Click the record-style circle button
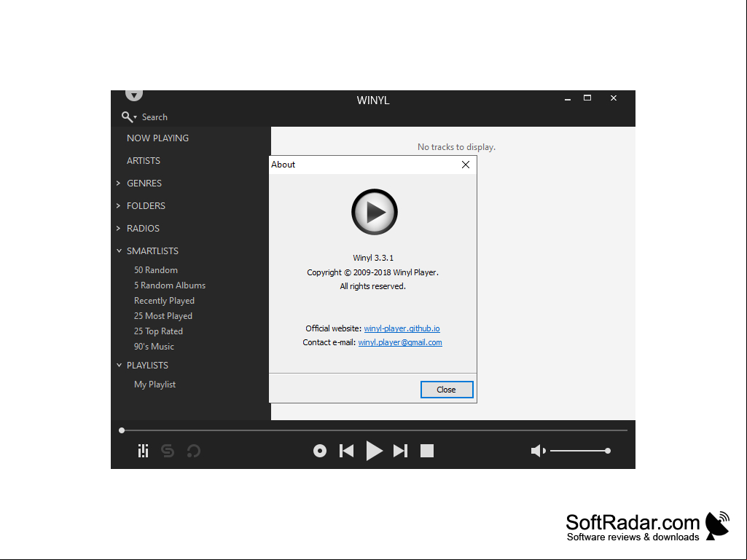The image size is (747, 560). pos(320,451)
